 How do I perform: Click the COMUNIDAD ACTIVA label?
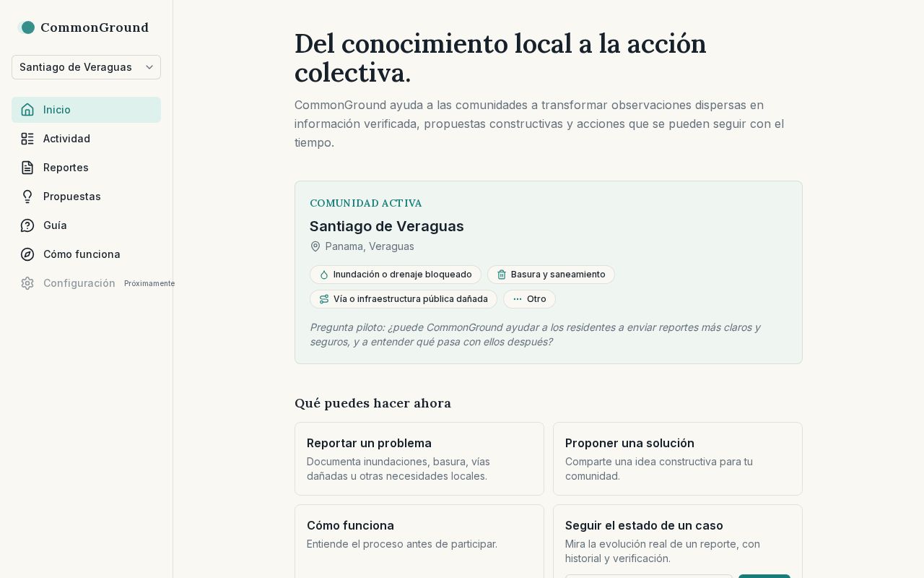coord(366,204)
